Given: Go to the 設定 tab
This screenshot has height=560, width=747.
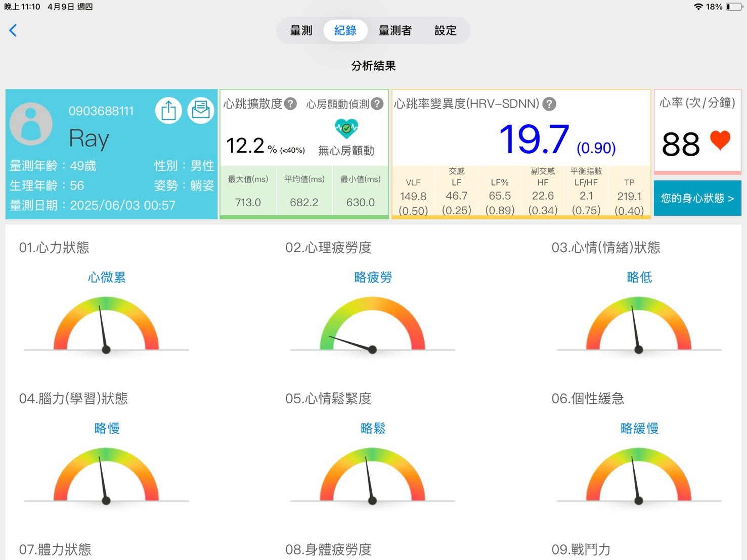Looking at the screenshot, I should click(x=445, y=30).
